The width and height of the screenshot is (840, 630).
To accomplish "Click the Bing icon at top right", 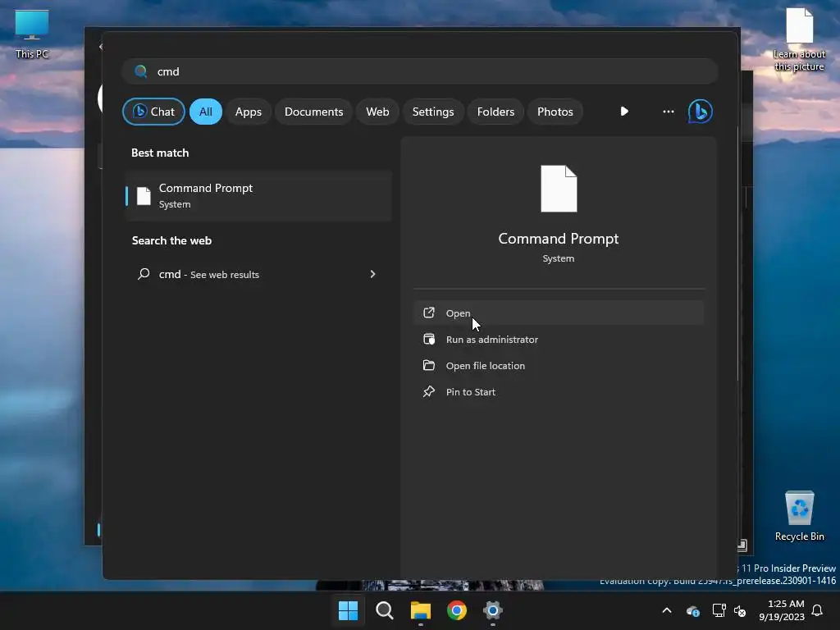I will point(701,112).
